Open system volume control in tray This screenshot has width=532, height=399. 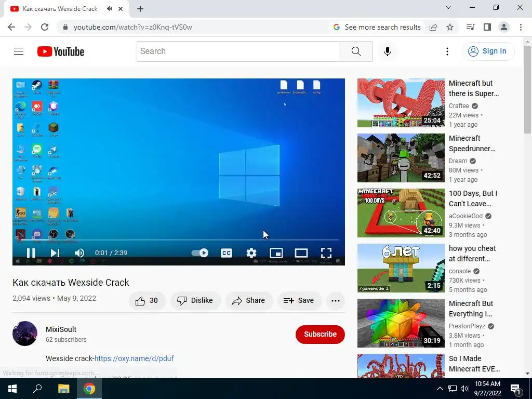[x=464, y=389]
